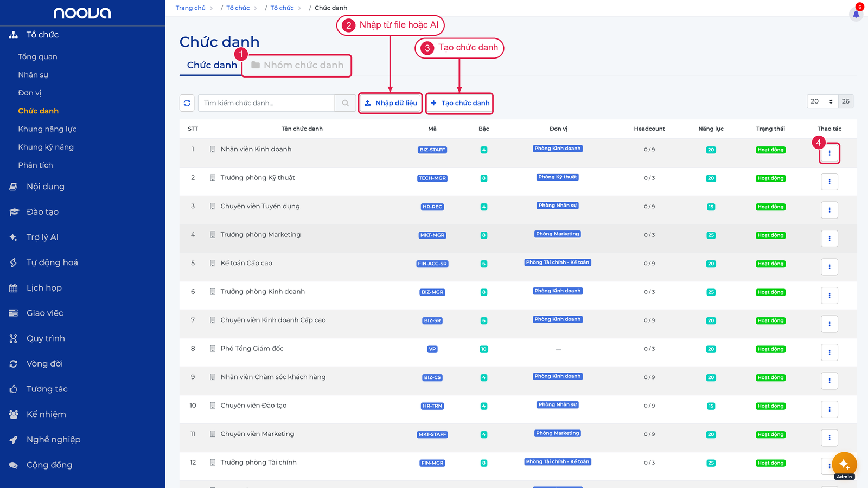This screenshot has height=488, width=868.
Task: Click the Nhập dữ liệu button
Action: tap(391, 103)
